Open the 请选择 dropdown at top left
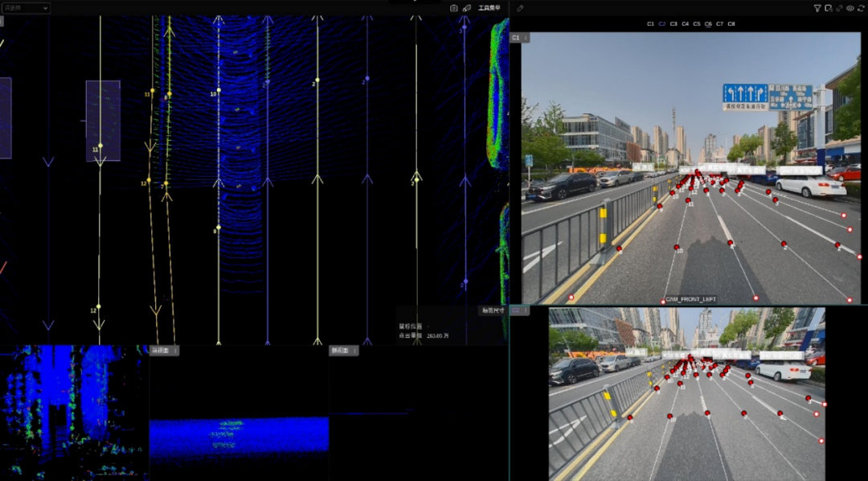This screenshot has height=481, width=868. 24,7
